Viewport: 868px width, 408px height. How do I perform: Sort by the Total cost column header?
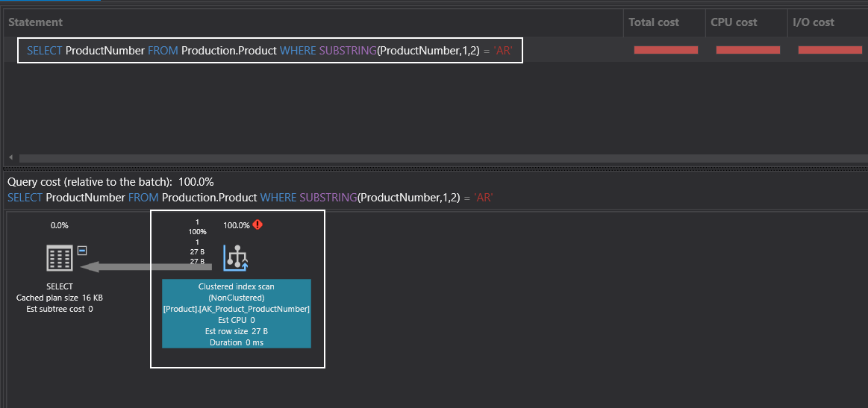pyautogui.click(x=654, y=22)
